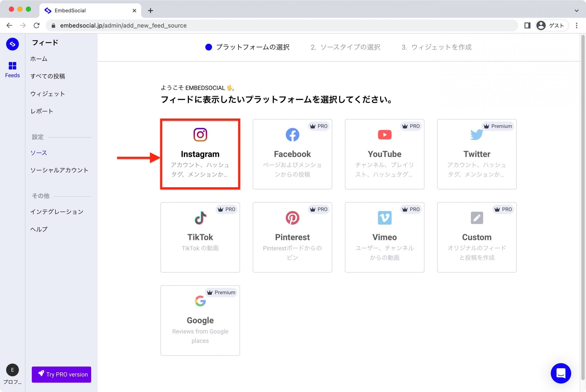Click the PRO badge on Pinterest
586x392 pixels.
point(319,209)
